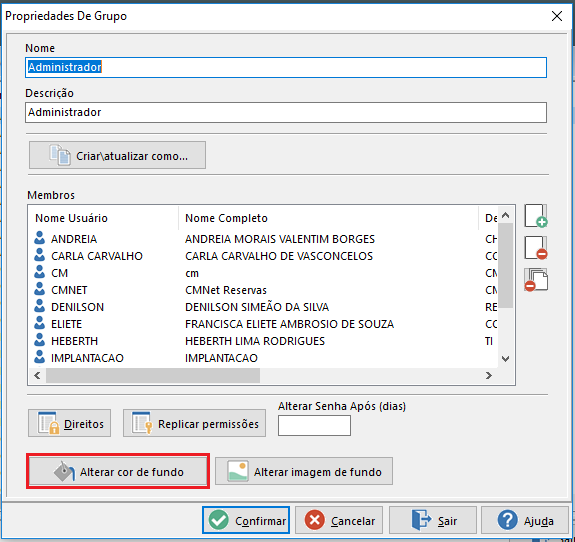Click Replicar permissões button
575x542 pixels.
click(x=194, y=423)
